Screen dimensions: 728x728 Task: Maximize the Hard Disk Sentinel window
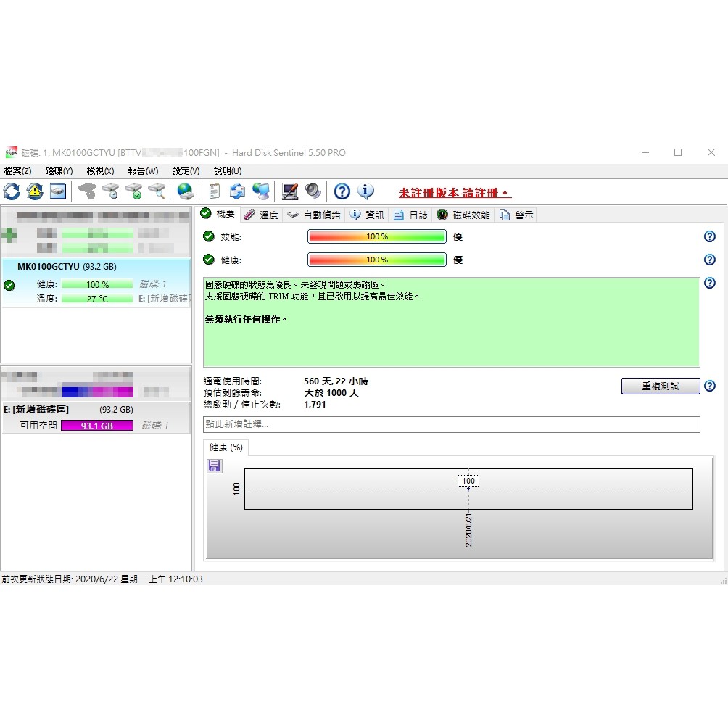tap(678, 152)
